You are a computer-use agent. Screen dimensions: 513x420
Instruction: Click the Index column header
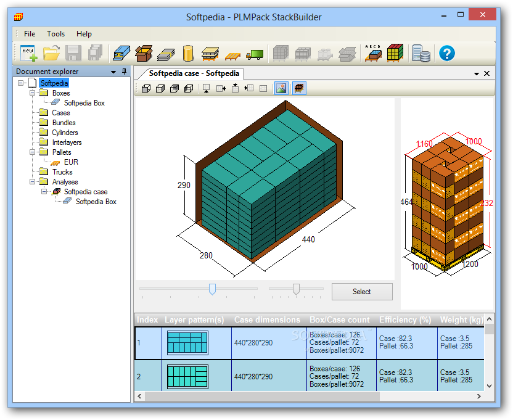147,320
